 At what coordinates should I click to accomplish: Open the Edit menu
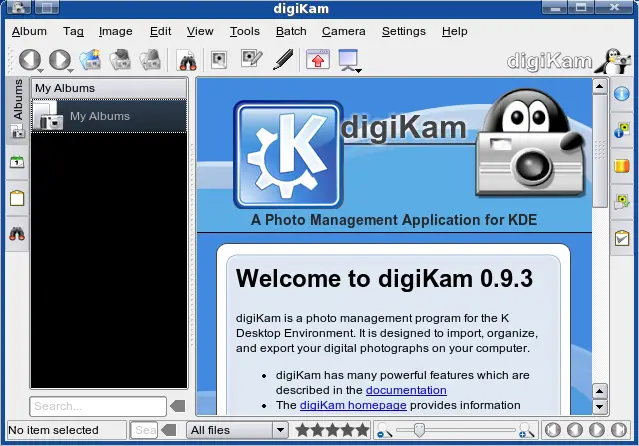(160, 31)
